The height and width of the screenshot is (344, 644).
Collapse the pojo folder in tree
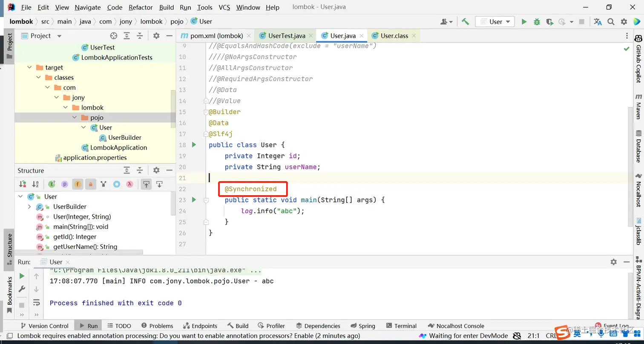point(74,118)
